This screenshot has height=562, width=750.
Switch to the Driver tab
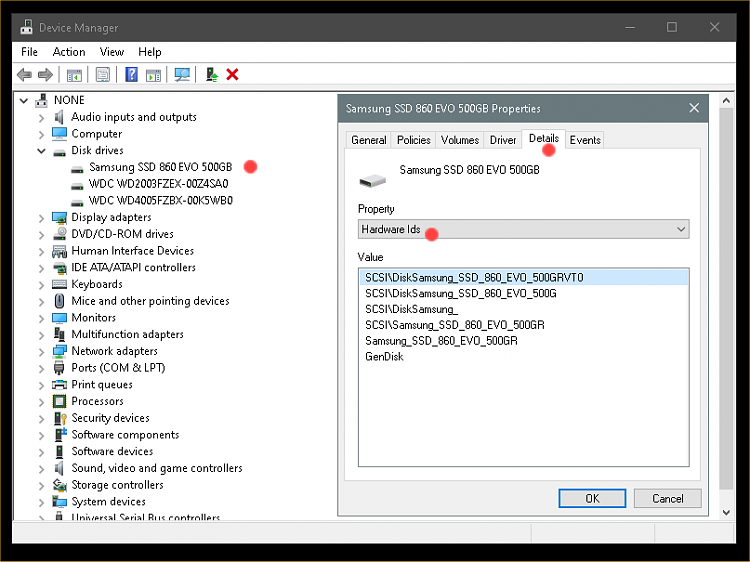tap(503, 140)
